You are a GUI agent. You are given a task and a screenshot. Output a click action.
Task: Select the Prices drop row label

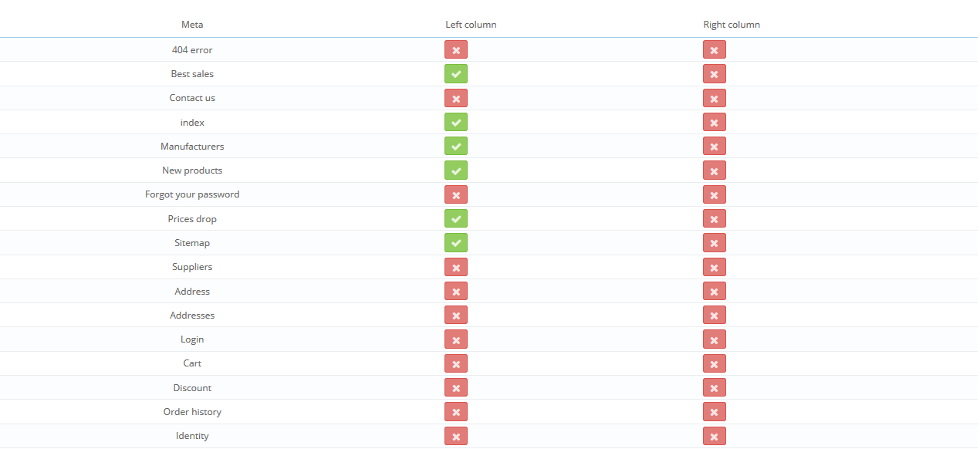click(192, 219)
